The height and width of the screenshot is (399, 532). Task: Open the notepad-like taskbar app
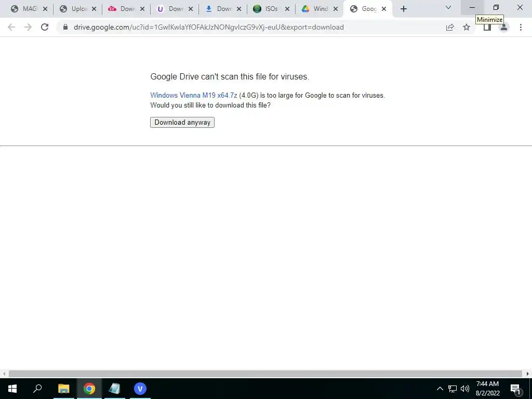(x=115, y=389)
